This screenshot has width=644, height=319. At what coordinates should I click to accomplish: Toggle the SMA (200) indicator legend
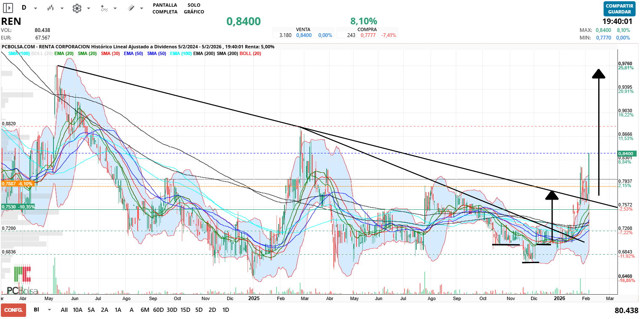(227, 53)
